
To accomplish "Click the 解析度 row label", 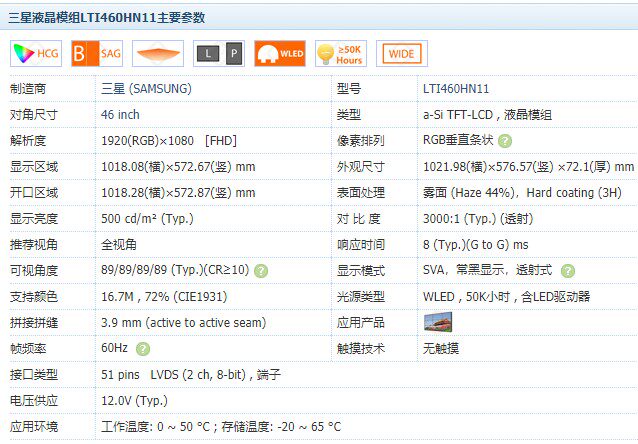I will 28,140.
